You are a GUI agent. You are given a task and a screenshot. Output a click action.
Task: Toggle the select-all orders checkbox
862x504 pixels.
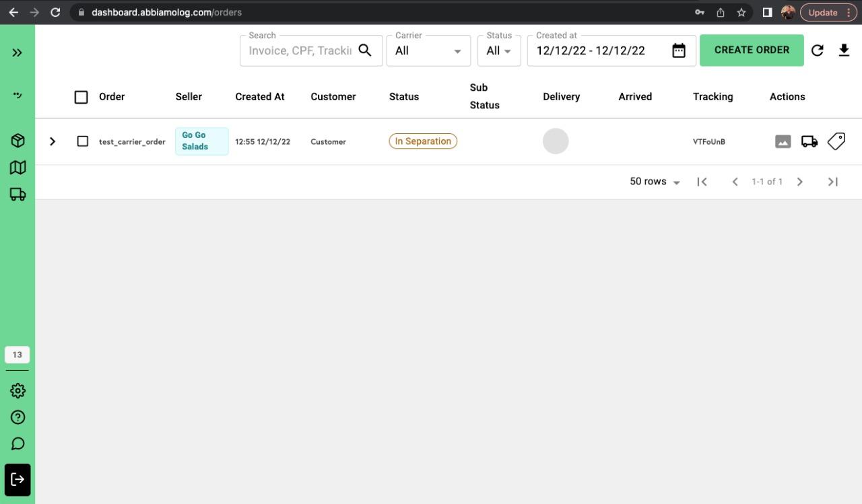point(81,97)
